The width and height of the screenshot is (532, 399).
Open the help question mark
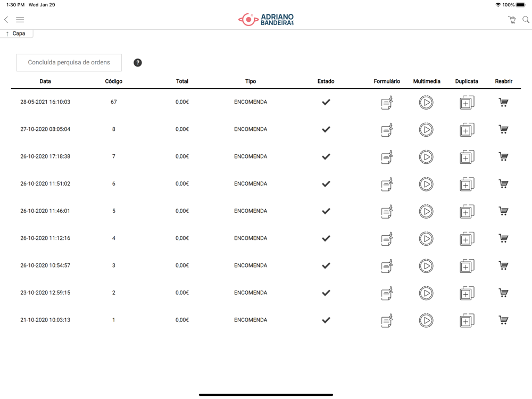137,63
